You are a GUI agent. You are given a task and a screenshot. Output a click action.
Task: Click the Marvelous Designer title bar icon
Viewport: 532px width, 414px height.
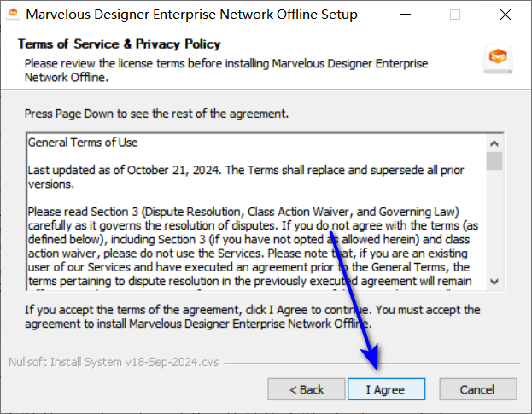pos(13,15)
